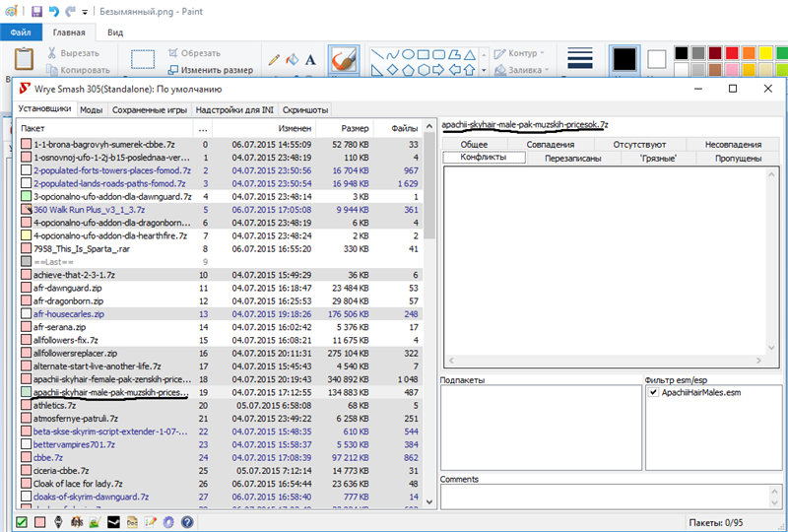The height and width of the screenshot is (532, 788).
Task: Toggle marker box of bettervampires701.7z
Action: click(27, 444)
